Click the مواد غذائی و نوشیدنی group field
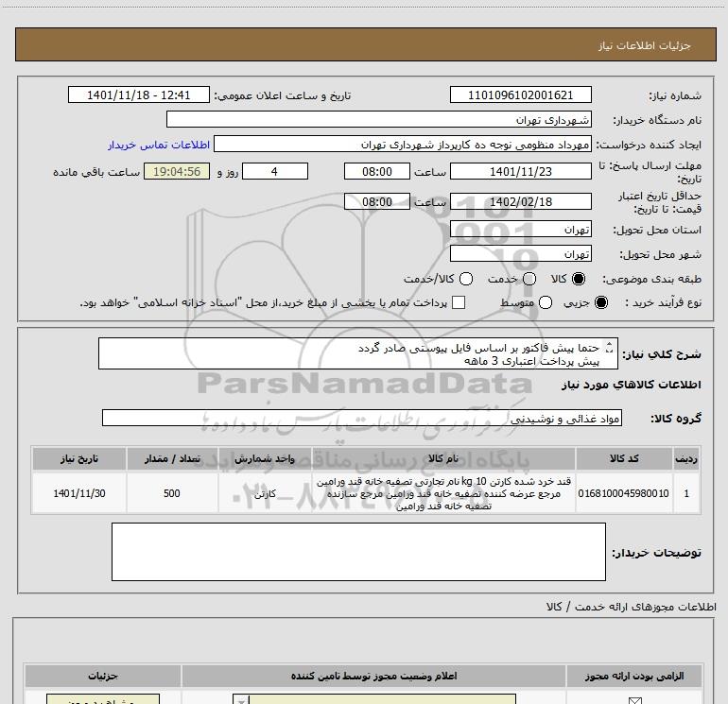The width and height of the screenshot is (728, 704). [x=362, y=418]
